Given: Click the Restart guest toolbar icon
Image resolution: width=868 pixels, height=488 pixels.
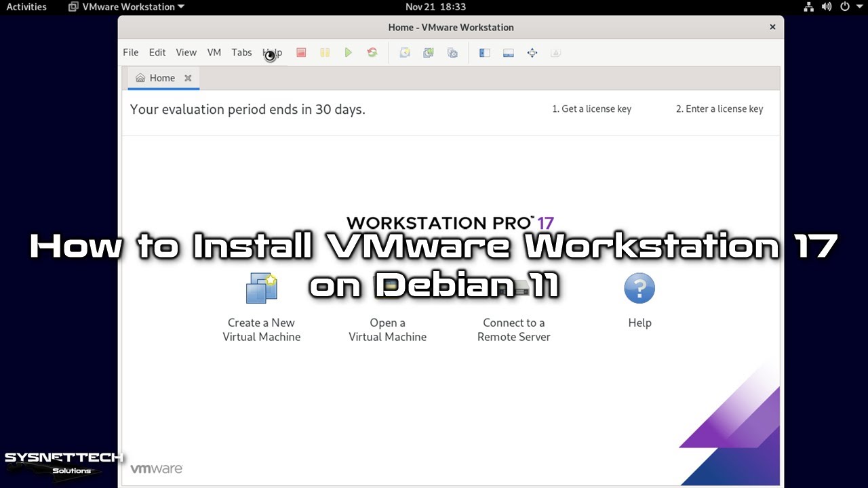Looking at the screenshot, I should tap(372, 53).
